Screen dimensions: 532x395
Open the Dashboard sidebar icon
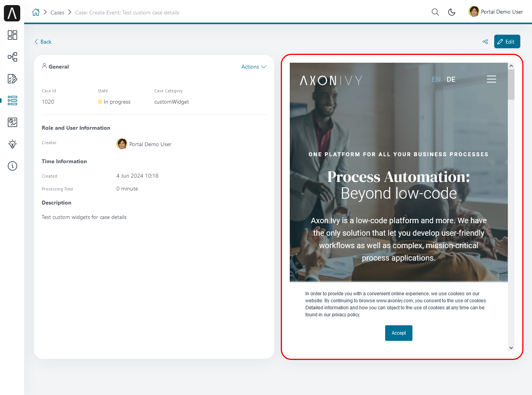12,35
